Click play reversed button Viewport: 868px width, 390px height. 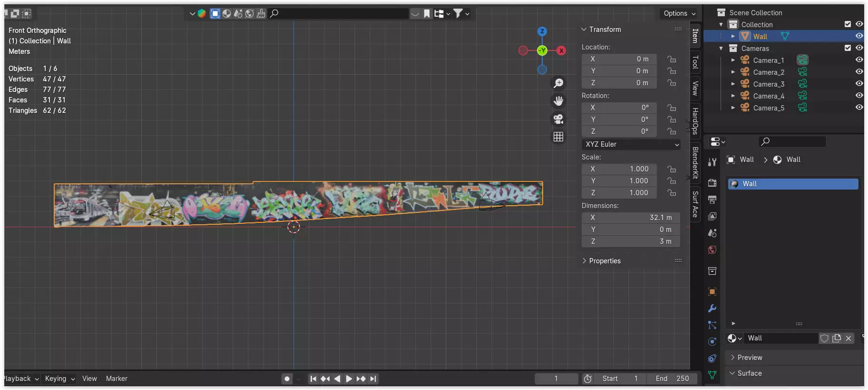point(337,379)
